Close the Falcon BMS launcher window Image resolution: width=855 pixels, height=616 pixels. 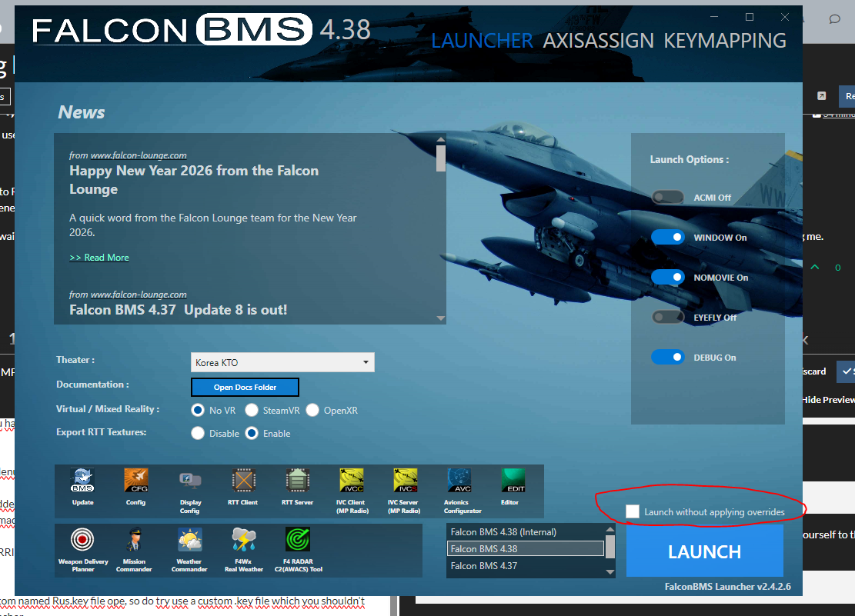coord(785,17)
